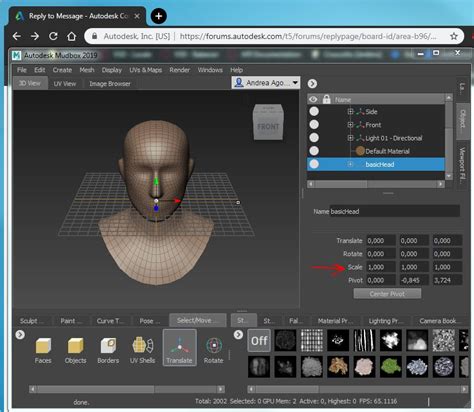
Task: Click the FRONT view cube
Action: click(268, 122)
